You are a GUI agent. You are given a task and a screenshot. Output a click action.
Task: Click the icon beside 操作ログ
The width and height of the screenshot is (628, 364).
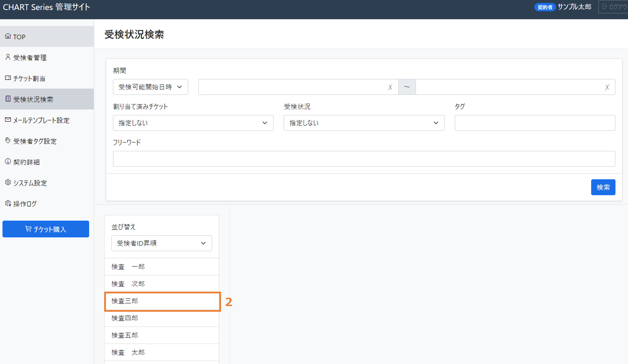(x=8, y=203)
